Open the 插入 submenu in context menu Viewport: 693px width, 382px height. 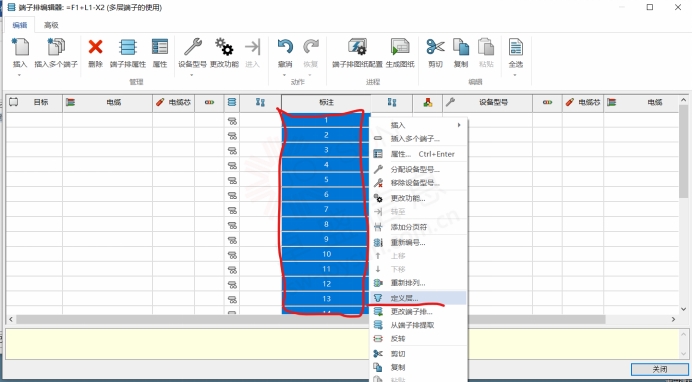pyautogui.click(x=419, y=126)
